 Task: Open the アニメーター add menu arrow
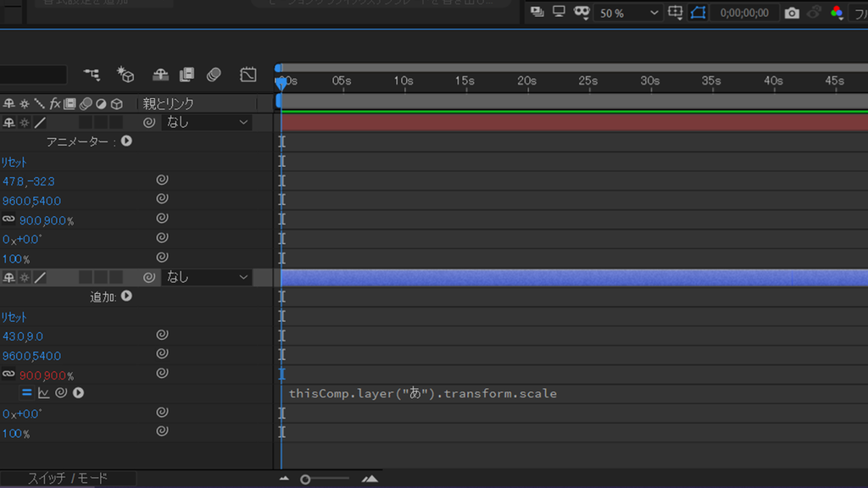coord(126,141)
